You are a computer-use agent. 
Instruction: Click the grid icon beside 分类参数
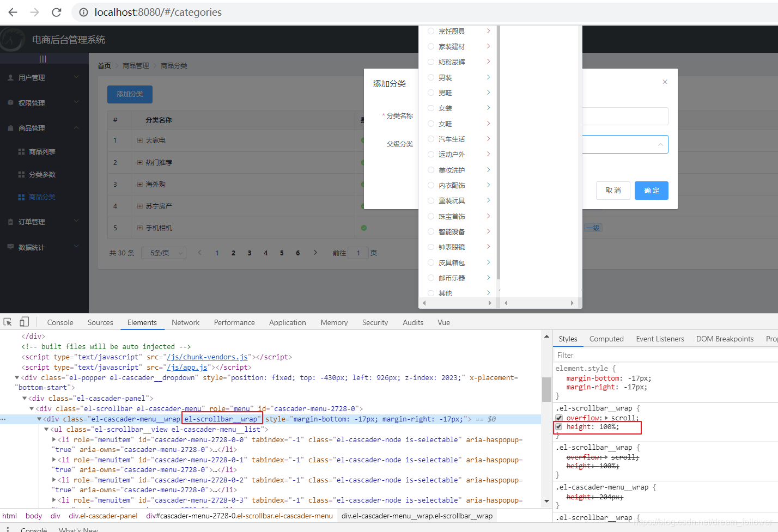point(21,174)
